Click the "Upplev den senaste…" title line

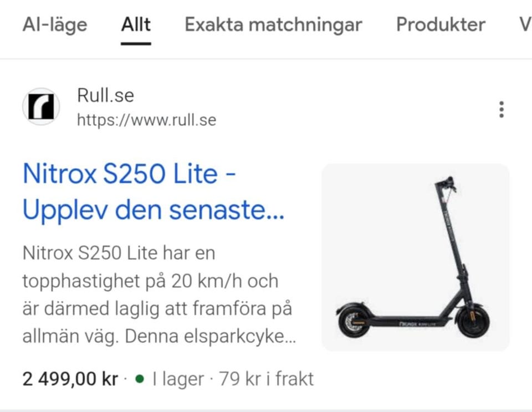click(154, 210)
